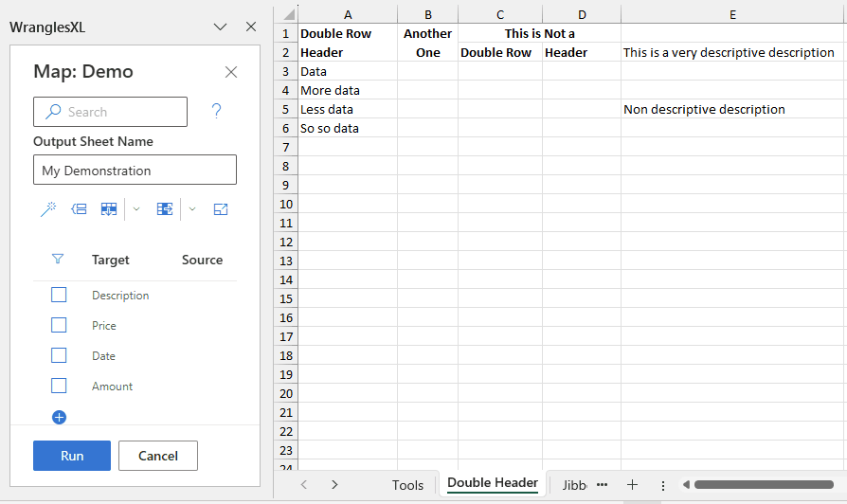Check the Description checkbox
847x504 pixels.
pos(59,296)
